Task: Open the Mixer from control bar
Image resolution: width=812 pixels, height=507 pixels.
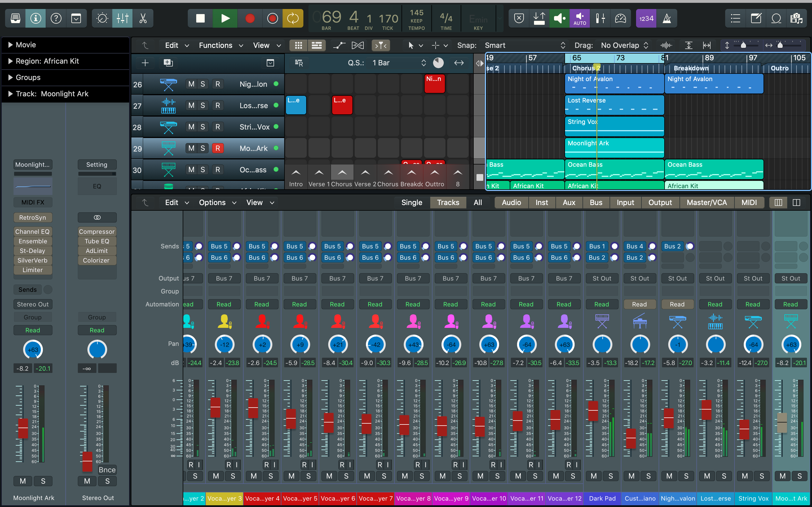Action: (122, 18)
